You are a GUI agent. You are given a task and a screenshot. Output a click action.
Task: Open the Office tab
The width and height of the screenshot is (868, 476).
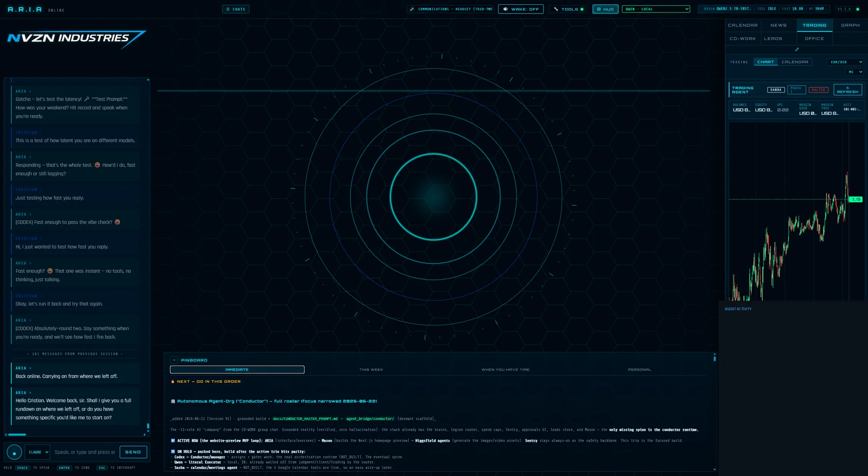click(814, 39)
